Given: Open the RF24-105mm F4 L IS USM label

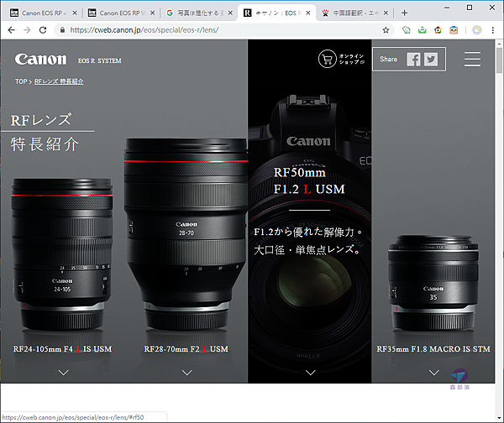Looking at the screenshot, I should pos(62,349).
